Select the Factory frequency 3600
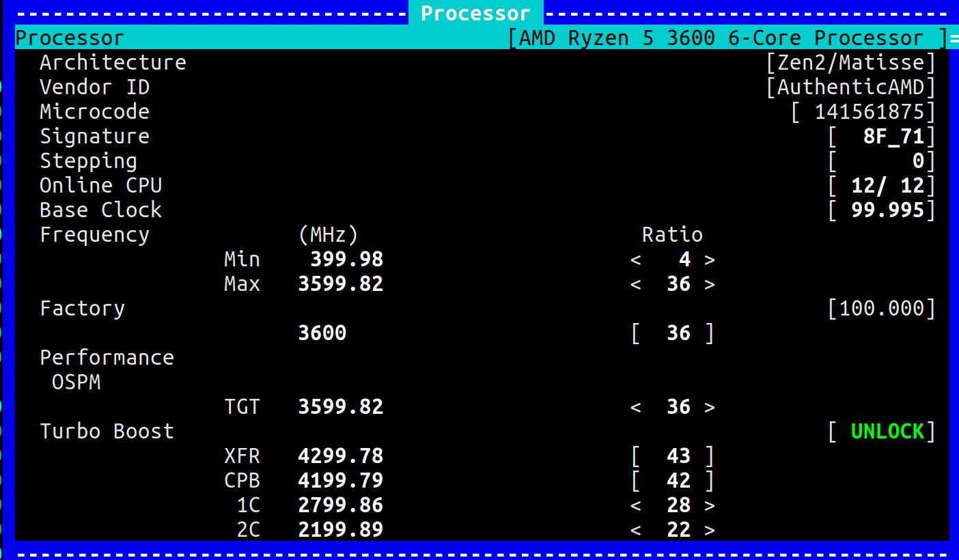 pos(322,333)
